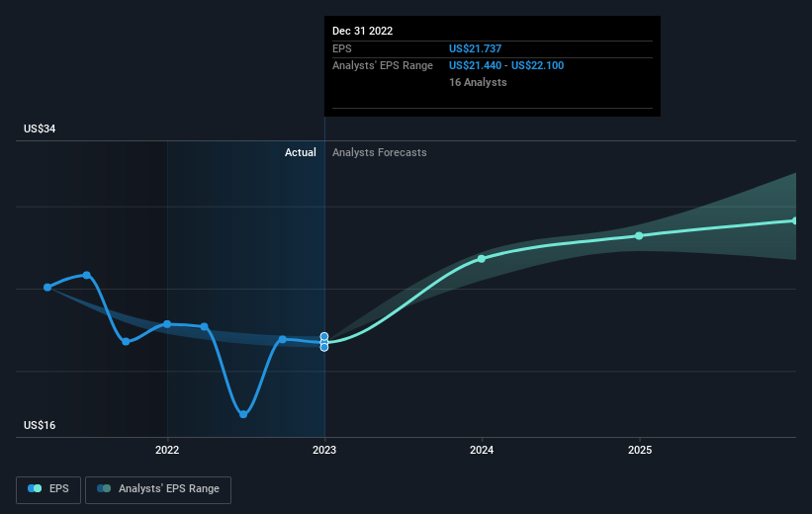Viewport: 812px width, 514px height.
Task: Click the 2024 x-axis label
Action: click(482, 450)
